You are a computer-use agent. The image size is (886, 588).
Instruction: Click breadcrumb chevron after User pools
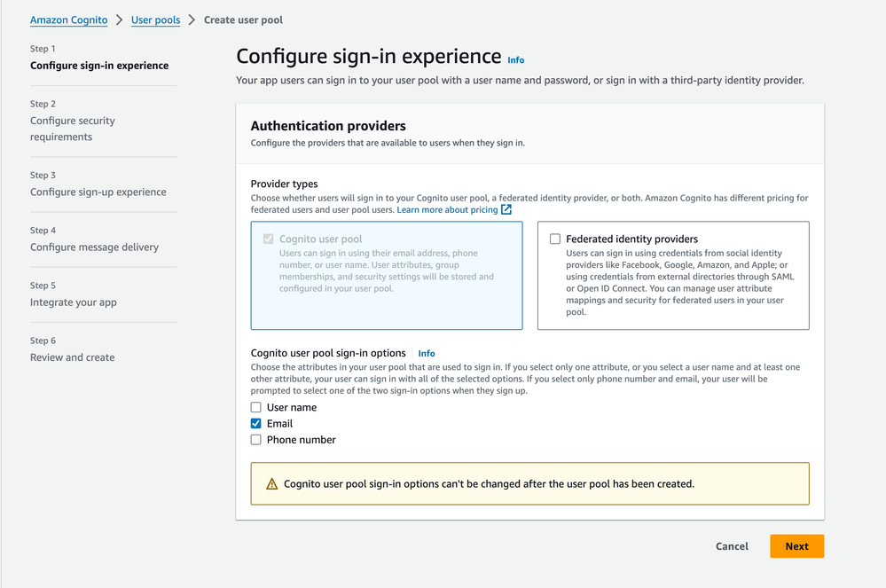[x=192, y=20]
